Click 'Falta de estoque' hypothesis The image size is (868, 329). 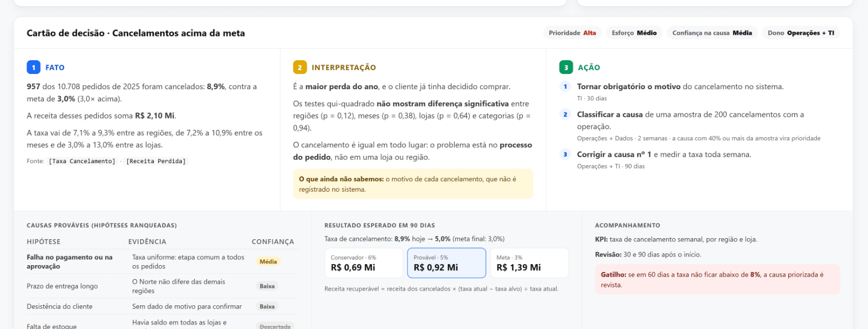point(52,326)
